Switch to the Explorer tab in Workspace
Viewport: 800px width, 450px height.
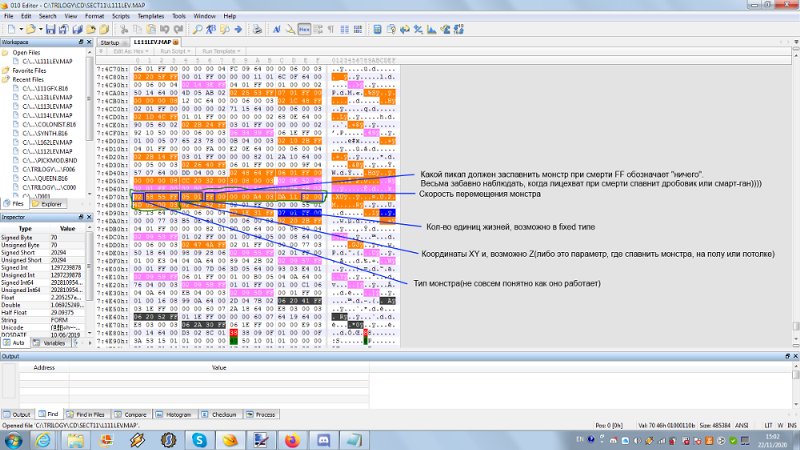tap(46, 204)
